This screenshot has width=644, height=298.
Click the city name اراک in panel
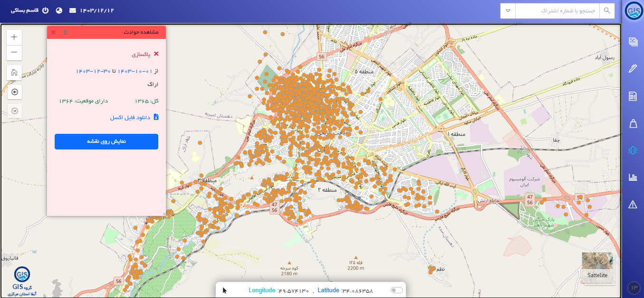(x=153, y=84)
